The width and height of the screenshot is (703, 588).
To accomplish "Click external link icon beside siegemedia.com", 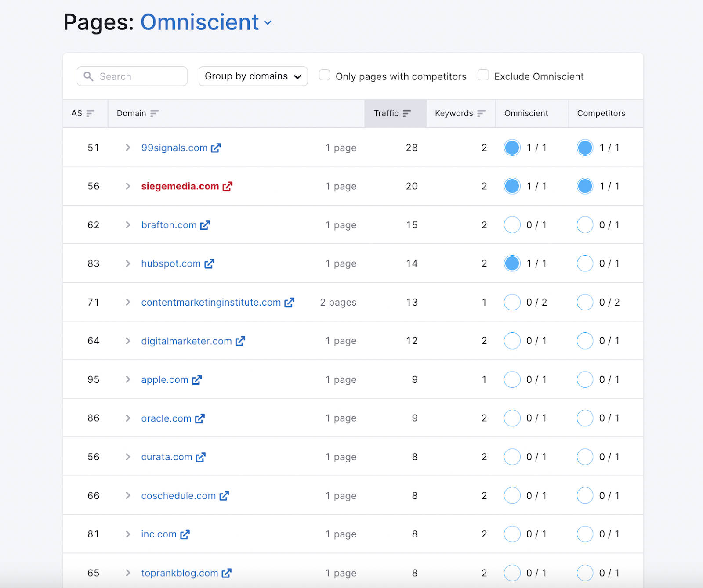I will pyautogui.click(x=227, y=187).
